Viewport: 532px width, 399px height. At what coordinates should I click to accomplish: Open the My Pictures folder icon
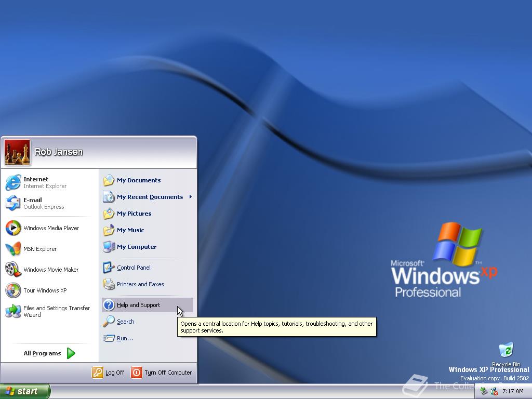109,214
